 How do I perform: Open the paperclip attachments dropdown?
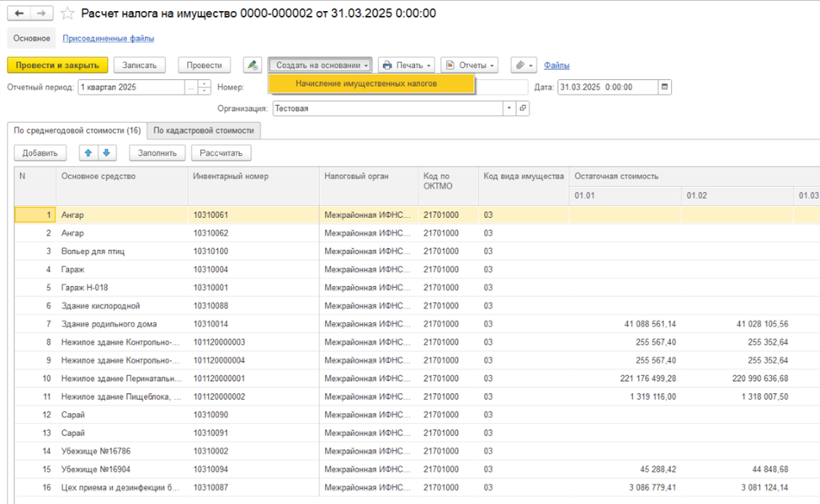pos(524,66)
